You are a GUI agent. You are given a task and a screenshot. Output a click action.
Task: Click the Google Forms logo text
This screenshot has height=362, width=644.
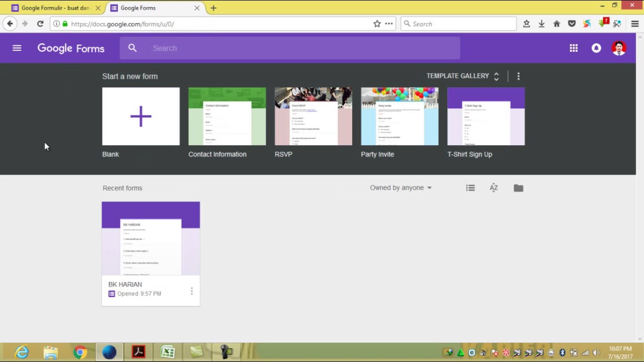[71, 48]
